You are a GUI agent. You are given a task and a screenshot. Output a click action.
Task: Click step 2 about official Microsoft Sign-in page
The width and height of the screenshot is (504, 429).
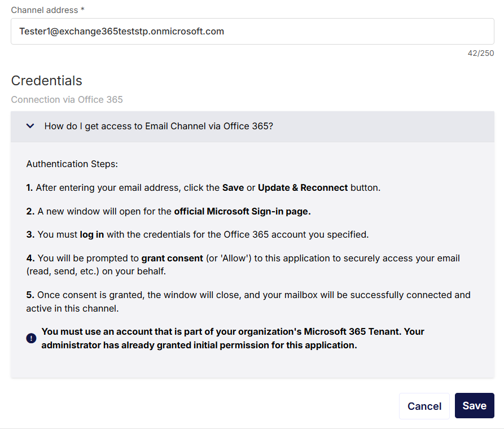pyautogui.click(x=168, y=211)
